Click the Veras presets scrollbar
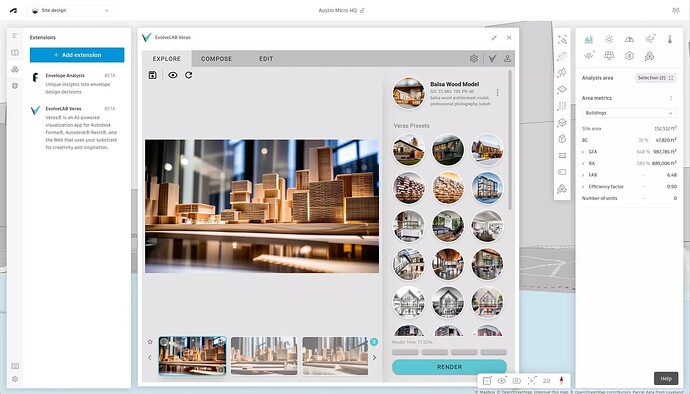The width and height of the screenshot is (690, 394). [x=510, y=140]
